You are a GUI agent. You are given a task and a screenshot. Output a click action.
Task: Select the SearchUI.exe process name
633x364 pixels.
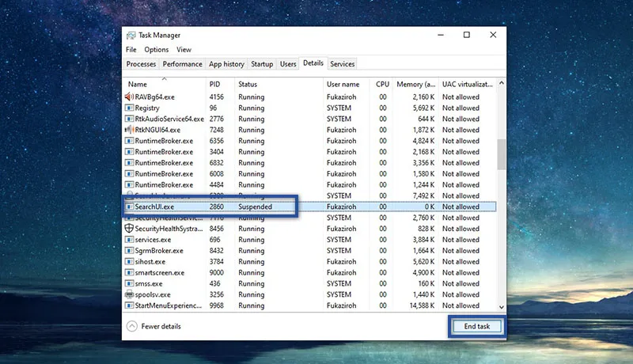tap(154, 207)
